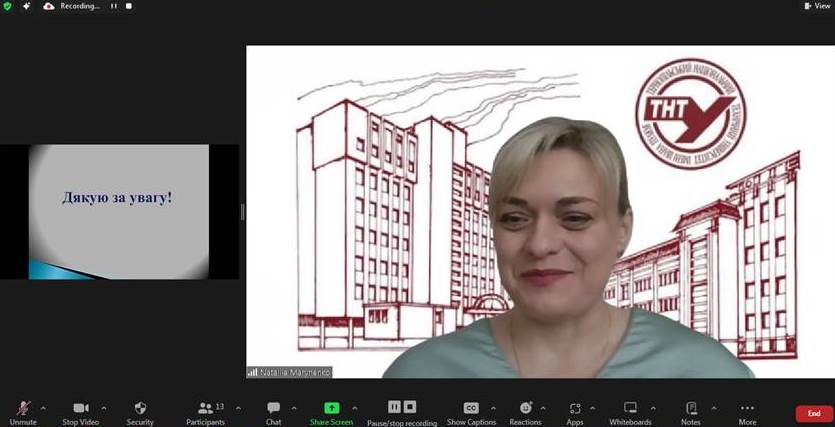Open Reactions emoji menu
Viewport: 835px width, 427px height.
pyautogui.click(x=526, y=413)
